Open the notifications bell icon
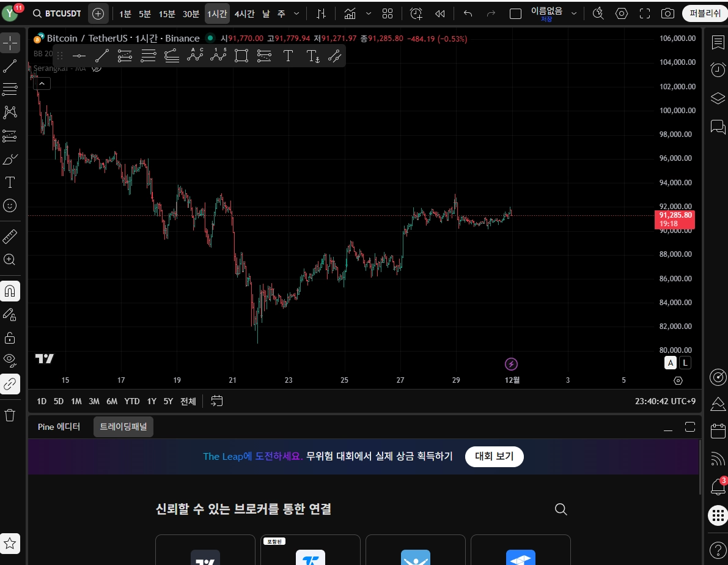The width and height of the screenshot is (728, 565). pos(718,487)
